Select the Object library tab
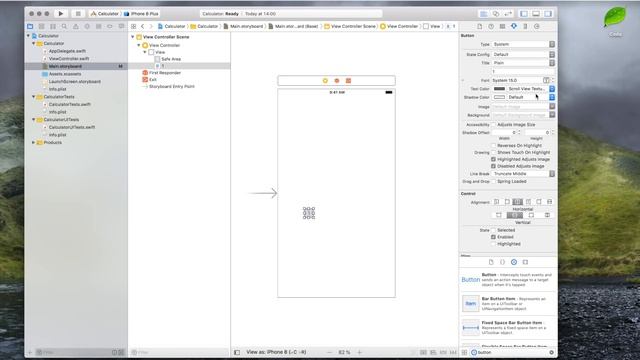This screenshot has width=640, height=360. coord(514,262)
